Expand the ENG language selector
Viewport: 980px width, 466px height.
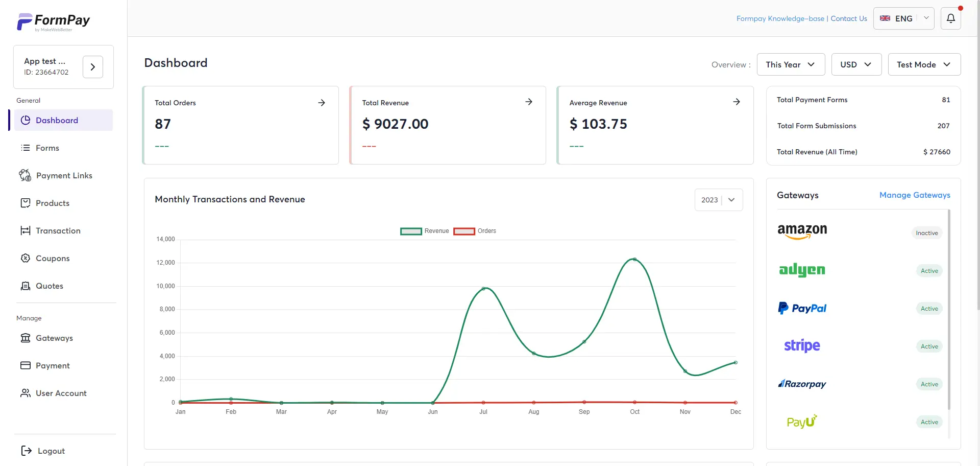coord(903,18)
